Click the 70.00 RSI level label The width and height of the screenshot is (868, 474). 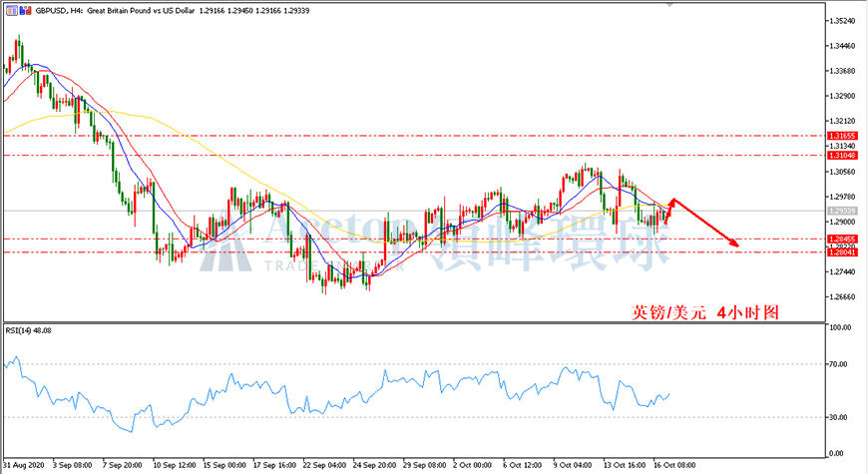838,364
